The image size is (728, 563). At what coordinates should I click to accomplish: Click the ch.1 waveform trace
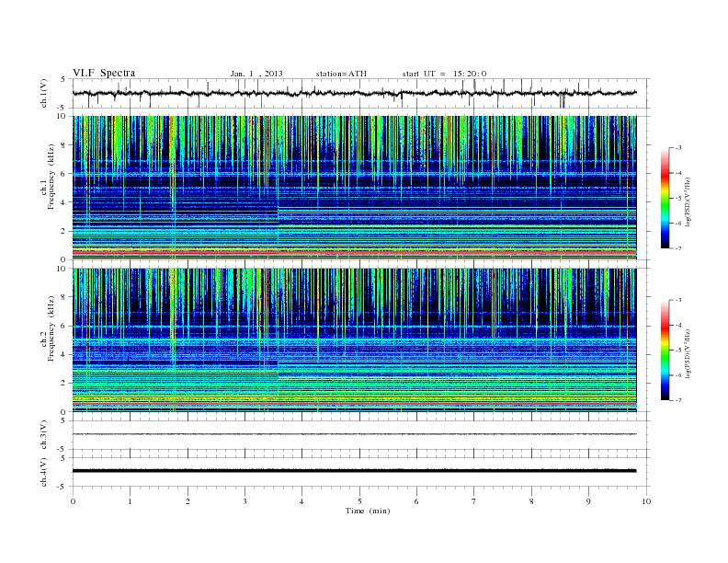pyautogui.click(x=354, y=93)
